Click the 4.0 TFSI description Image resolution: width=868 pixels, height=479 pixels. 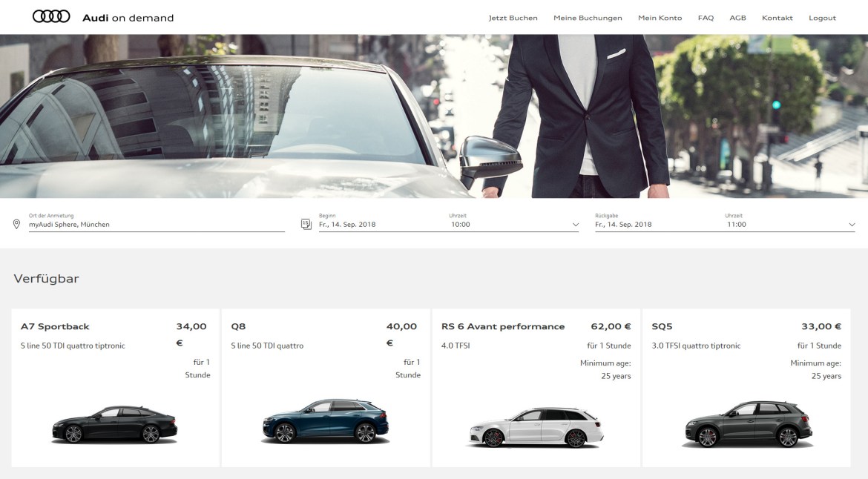(x=456, y=346)
